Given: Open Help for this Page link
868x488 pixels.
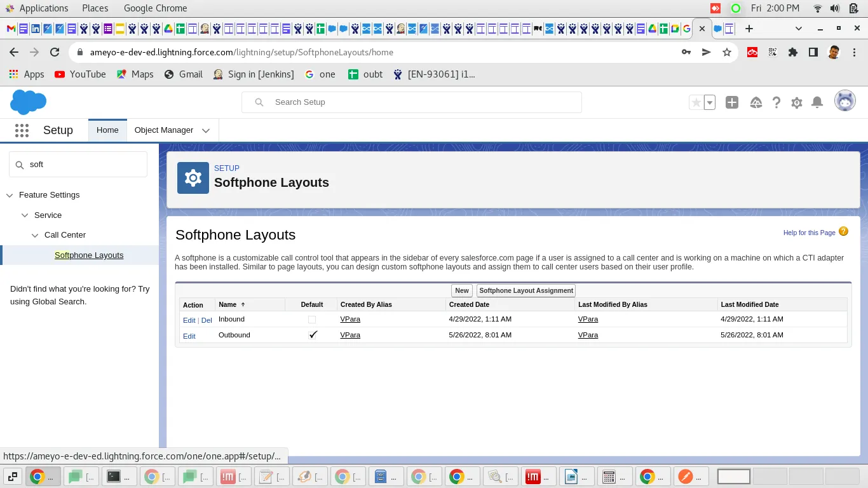Looking at the screenshot, I should coord(810,233).
